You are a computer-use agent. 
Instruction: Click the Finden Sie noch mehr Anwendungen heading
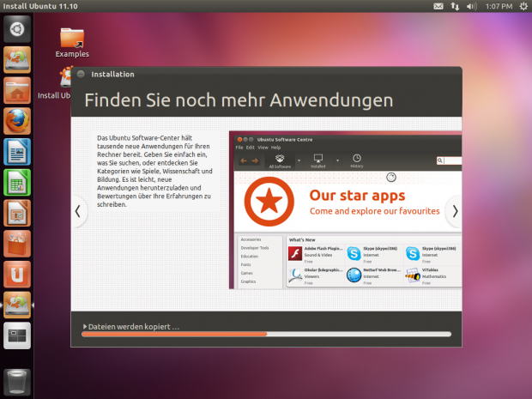239,100
